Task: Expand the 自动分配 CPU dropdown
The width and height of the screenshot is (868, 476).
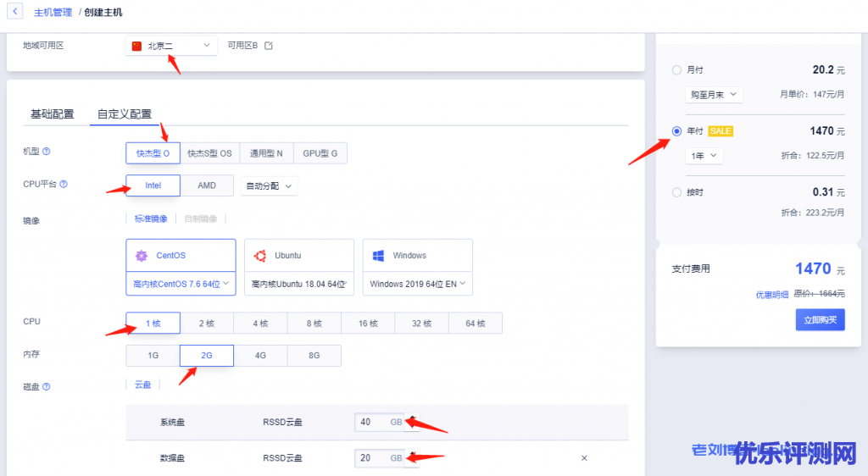Action: [269, 185]
